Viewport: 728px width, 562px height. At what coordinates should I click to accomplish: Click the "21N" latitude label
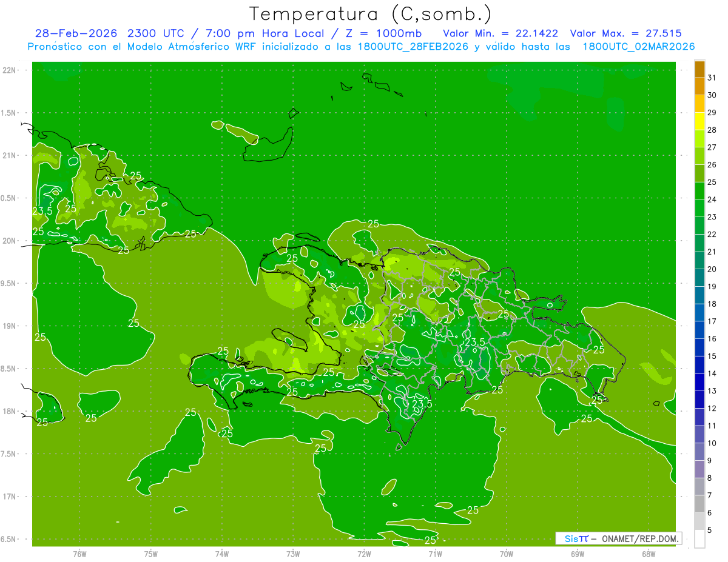click(10, 155)
